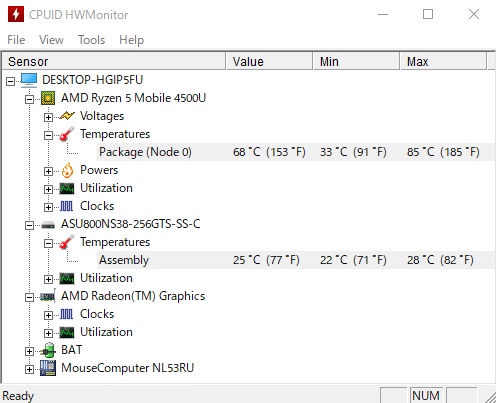Click the AMD Ryzen 5 CPU chip icon
496x403 pixels.
(48, 98)
